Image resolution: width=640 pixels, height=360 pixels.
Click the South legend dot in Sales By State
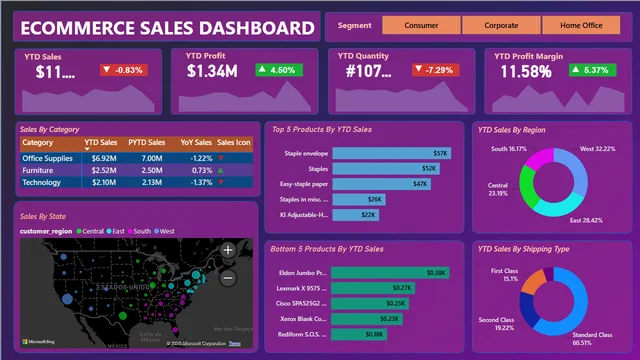(x=130, y=231)
